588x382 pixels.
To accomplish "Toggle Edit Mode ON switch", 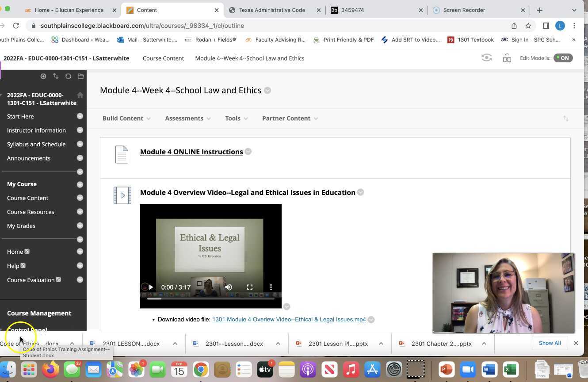I will [563, 58].
